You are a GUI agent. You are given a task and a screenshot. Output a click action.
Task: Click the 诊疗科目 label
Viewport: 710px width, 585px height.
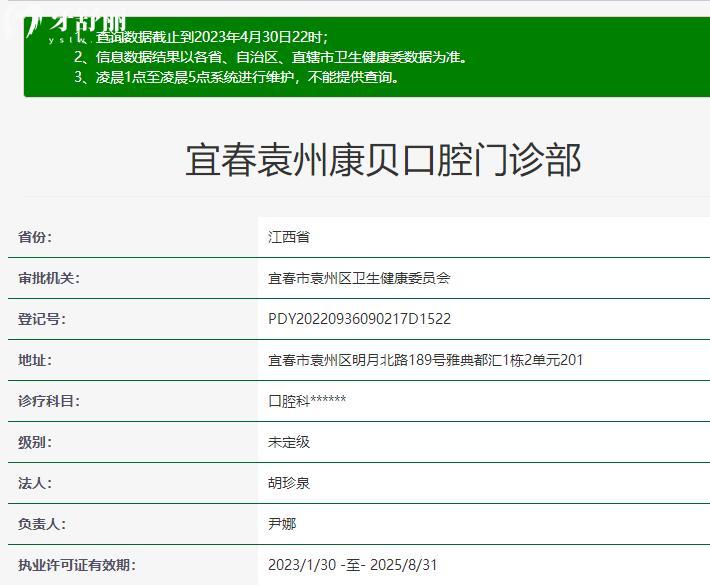click(49, 401)
